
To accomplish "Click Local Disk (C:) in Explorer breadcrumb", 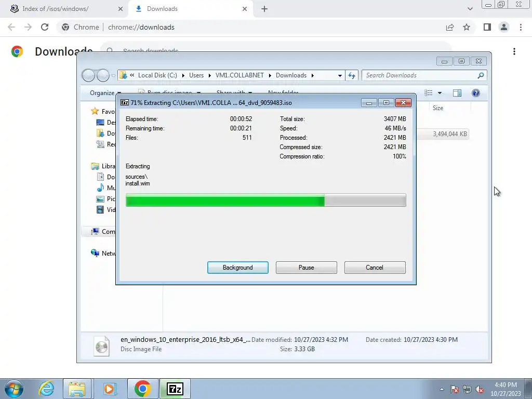I will coord(157,75).
